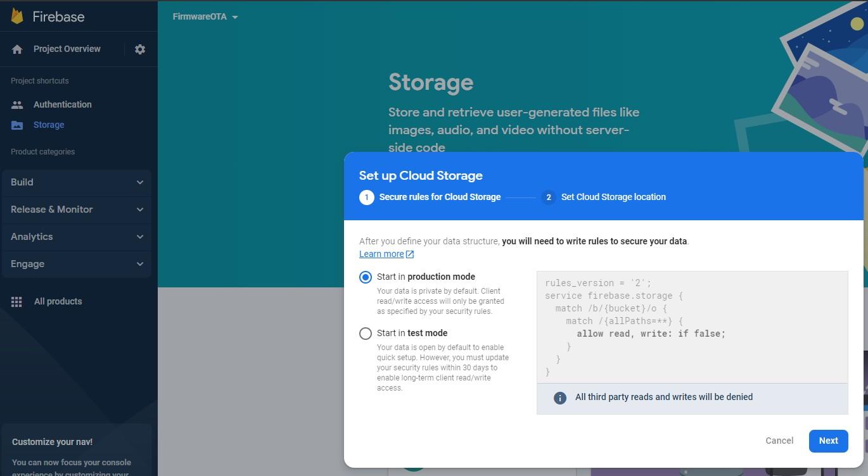
Task: Click the 'Set up Cloud Storage' dialog title
Action: pyautogui.click(x=421, y=176)
